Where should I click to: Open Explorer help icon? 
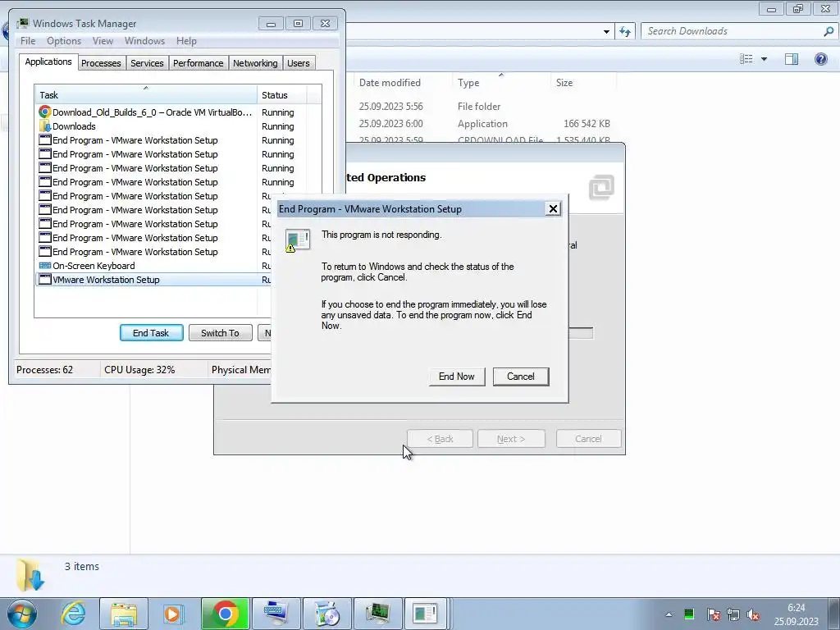point(820,59)
